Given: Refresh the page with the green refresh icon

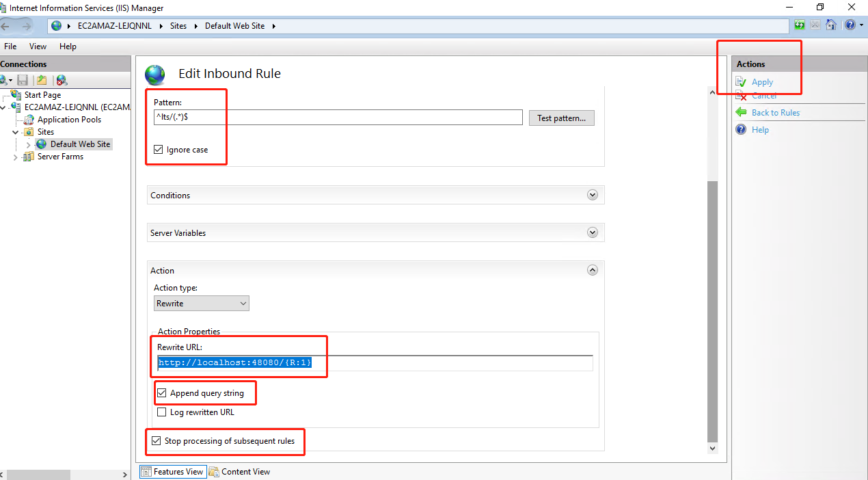Looking at the screenshot, I should coord(799,25).
